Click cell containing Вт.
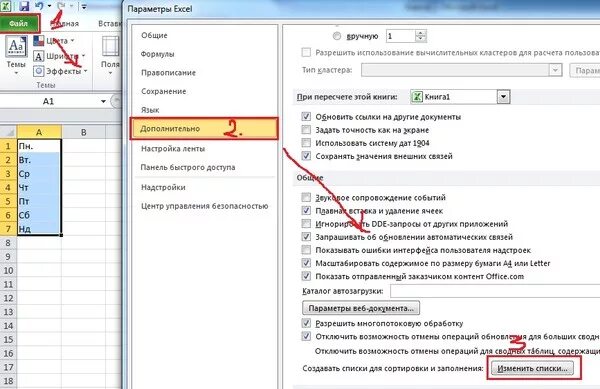The width and height of the screenshot is (600, 389). click(x=39, y=160)
